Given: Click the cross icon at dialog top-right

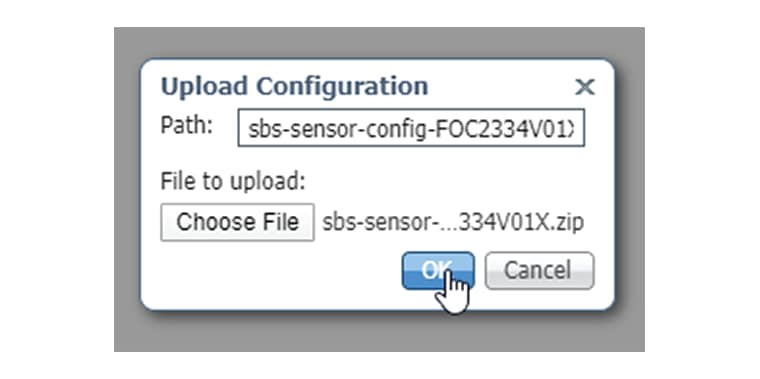Looking at the screenshot, I should [585, 87].
